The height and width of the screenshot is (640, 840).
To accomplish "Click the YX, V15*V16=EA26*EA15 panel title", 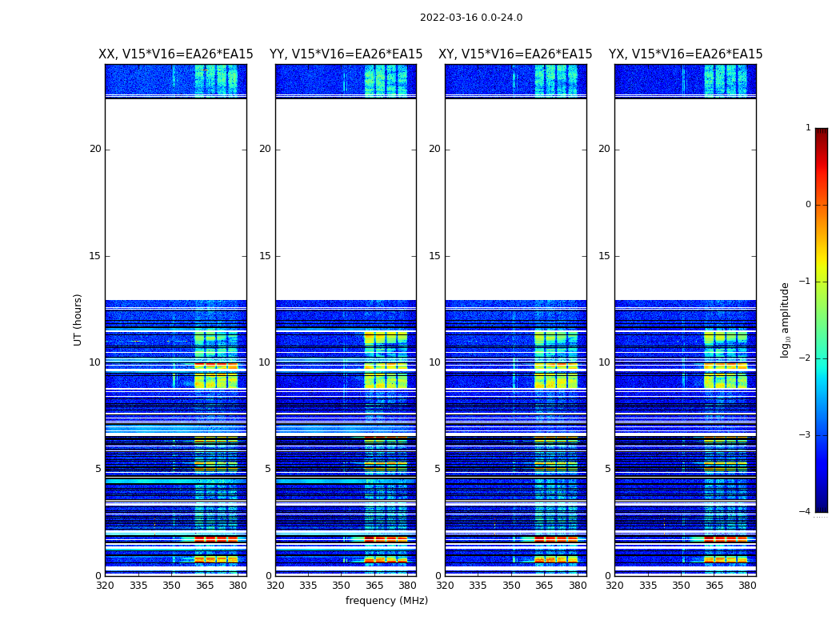I will [x=685, y=54].
